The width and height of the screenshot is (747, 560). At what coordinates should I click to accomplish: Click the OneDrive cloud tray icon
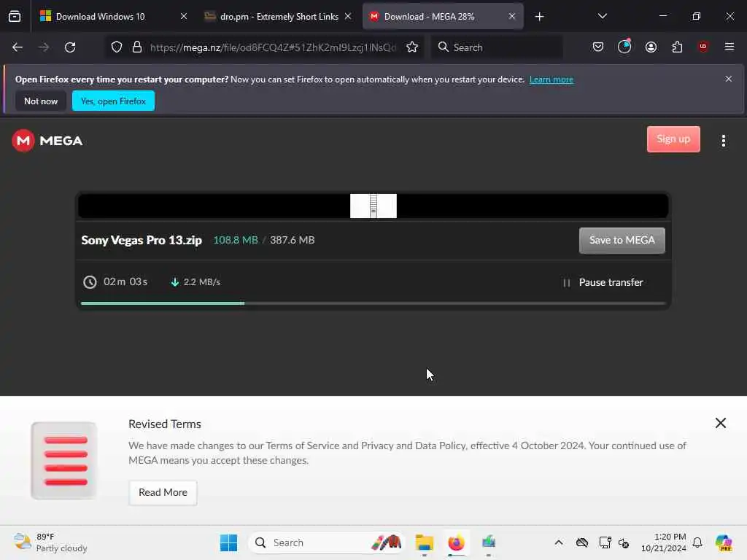[581, 542]
